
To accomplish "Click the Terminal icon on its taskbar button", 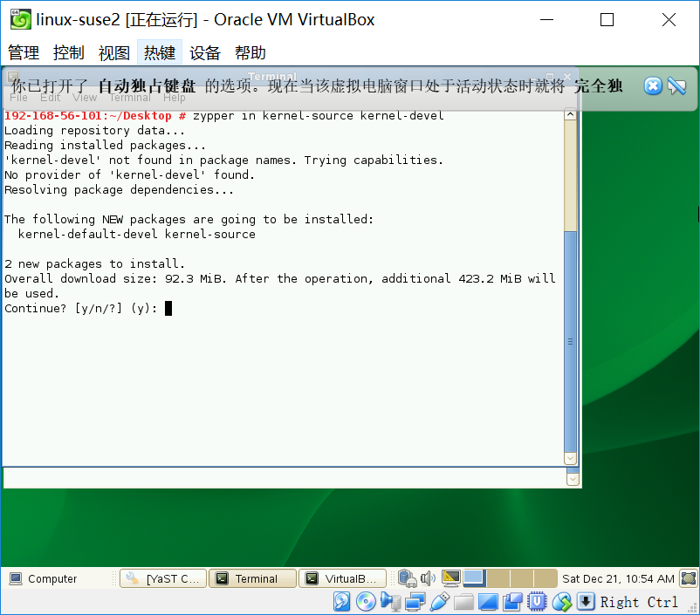I will 223,579.
